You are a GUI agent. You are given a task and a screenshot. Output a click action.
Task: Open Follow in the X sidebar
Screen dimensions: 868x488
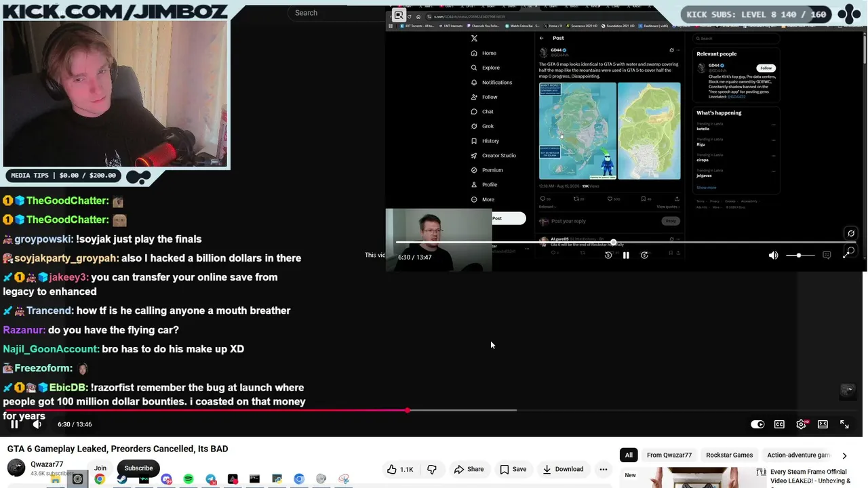(484, 97)
